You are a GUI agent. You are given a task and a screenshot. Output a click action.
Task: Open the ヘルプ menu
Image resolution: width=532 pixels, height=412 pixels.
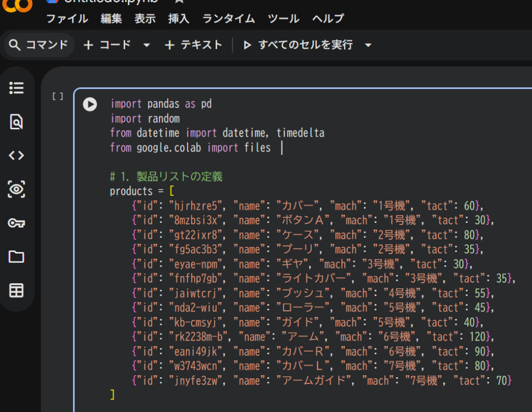(328, 19)
